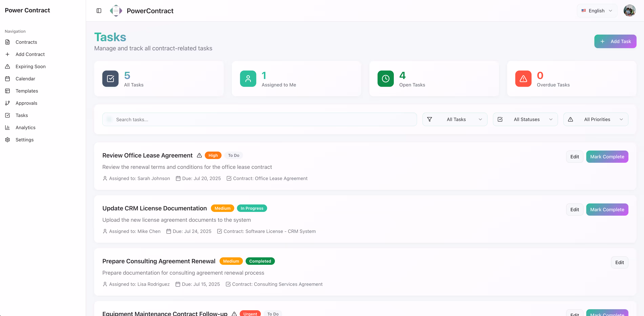Edit the Update CRM License Documentation task
Image resolution: width=644 pixels, height=316 pixels.
(x=575, y=209)
